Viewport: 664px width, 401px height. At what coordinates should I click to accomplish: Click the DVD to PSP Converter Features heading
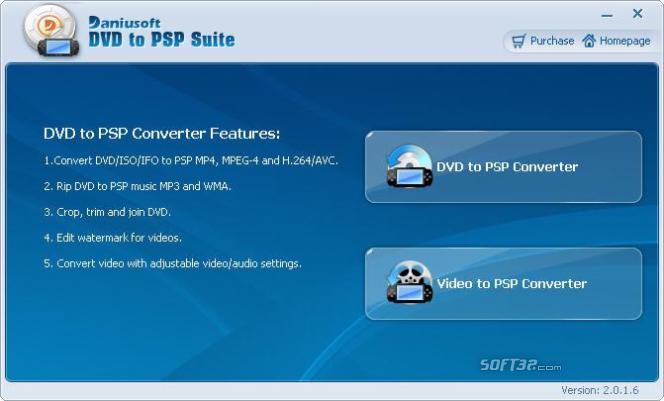[x=161, y=134]
